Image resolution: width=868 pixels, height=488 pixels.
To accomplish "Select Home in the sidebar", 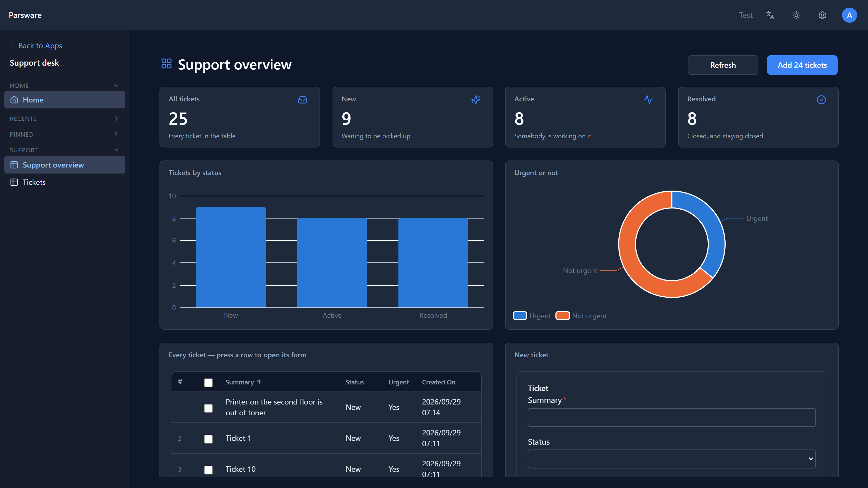I will (65, 100).
